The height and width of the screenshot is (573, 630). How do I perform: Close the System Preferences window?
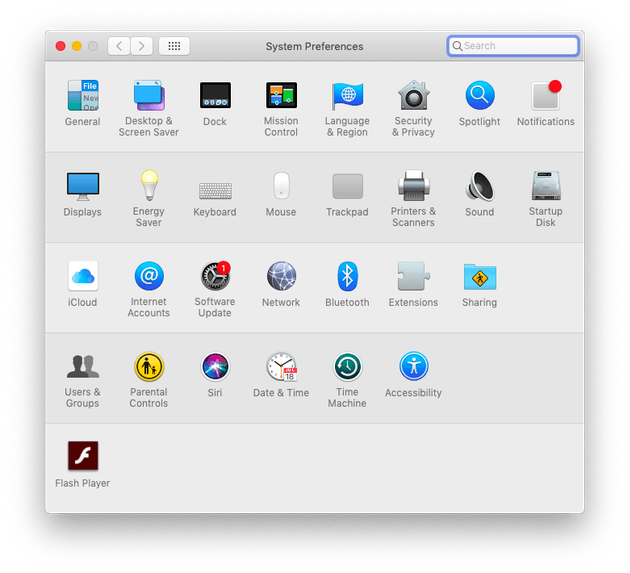(x=61, y=46)
